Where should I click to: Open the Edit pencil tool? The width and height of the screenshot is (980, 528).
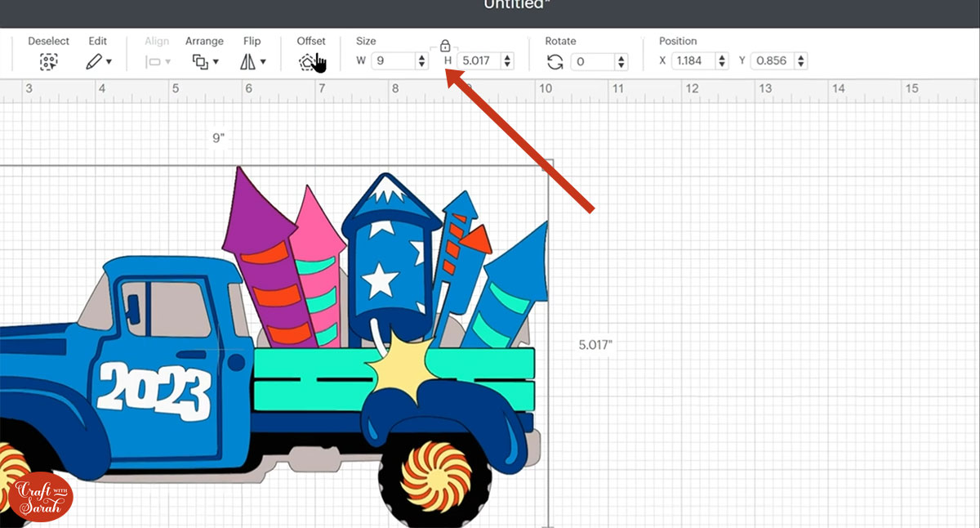pyautogui.click(x=94, y=61)
